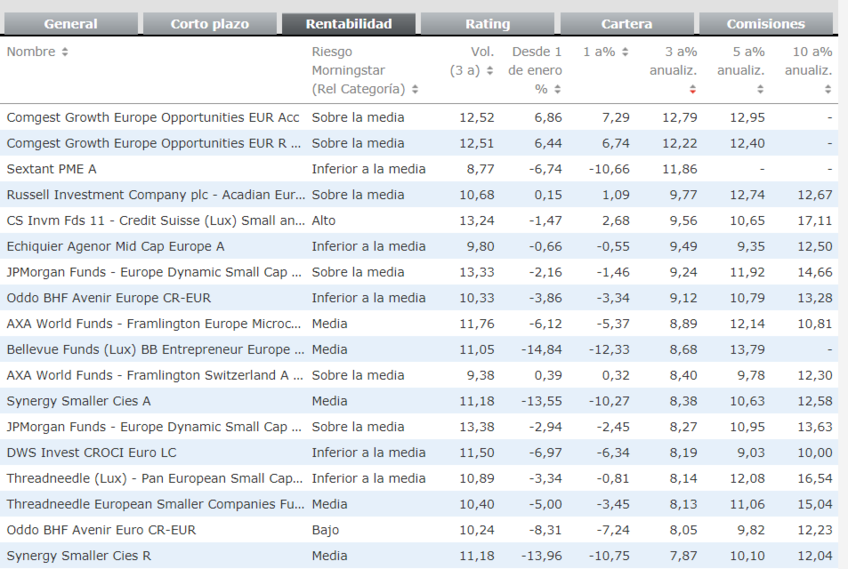Sort by 1 a% column arrows

[625, 52]
